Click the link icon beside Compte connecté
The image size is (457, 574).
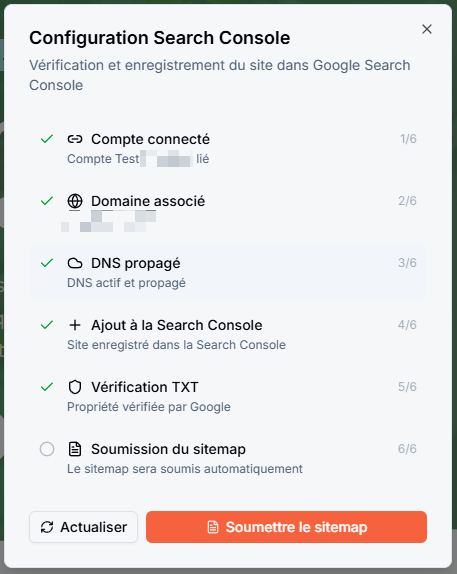75,139
